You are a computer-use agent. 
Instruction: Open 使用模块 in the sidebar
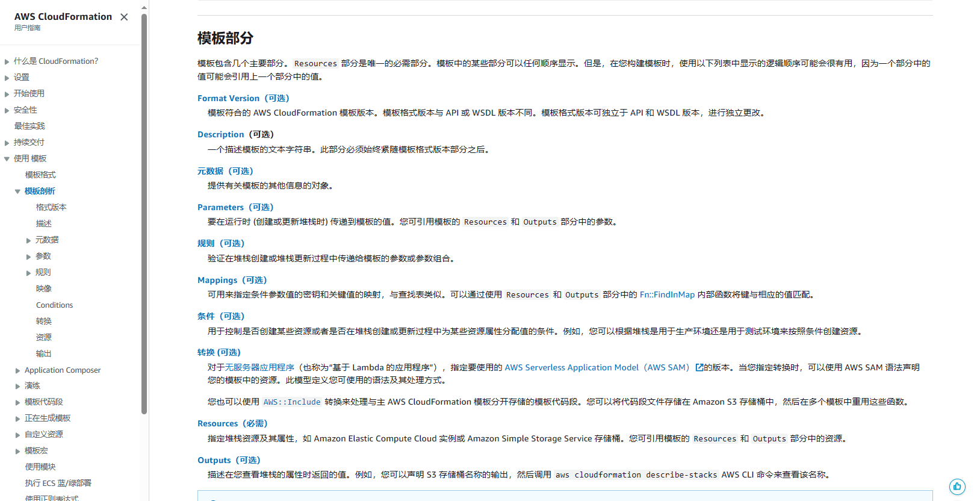(x=40, y=467)
